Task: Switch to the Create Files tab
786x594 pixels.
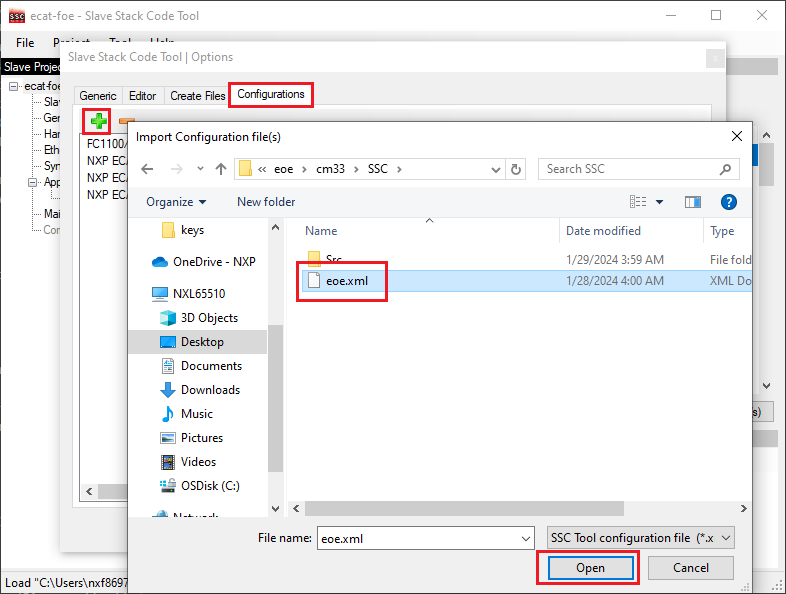Action: click(198, 96)
